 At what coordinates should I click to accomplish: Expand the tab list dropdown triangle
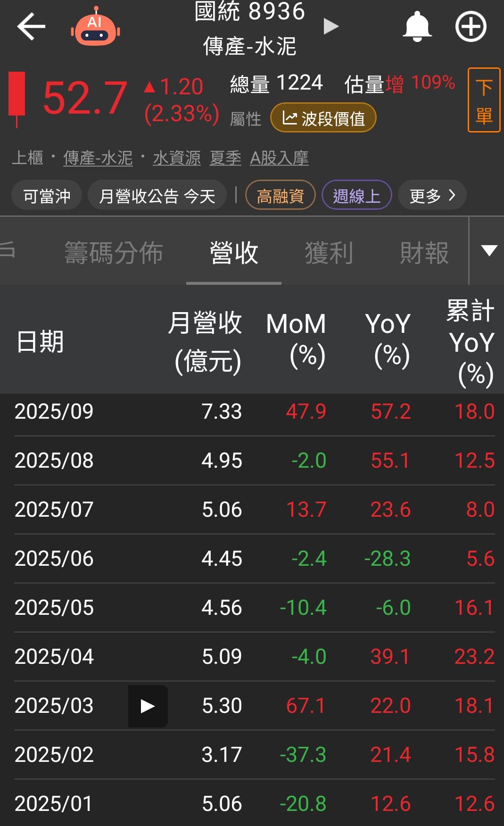(x=488, y=251)
